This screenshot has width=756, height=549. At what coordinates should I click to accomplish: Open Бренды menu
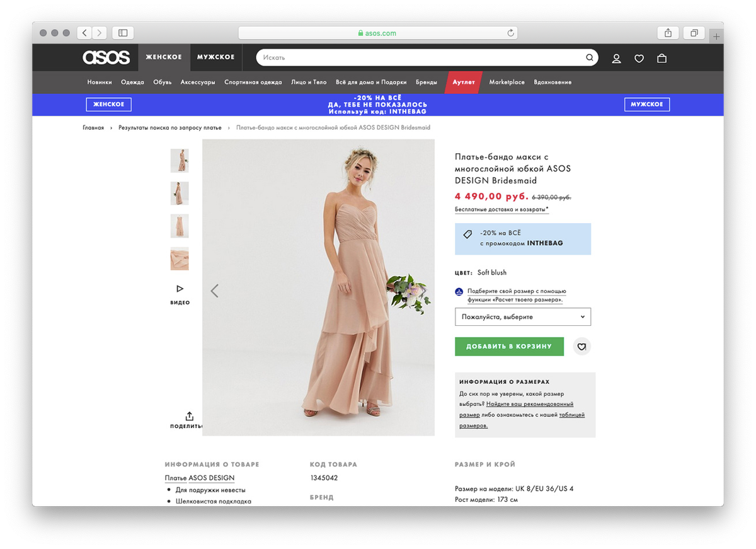pyautogui.click(x=427, y=83)
